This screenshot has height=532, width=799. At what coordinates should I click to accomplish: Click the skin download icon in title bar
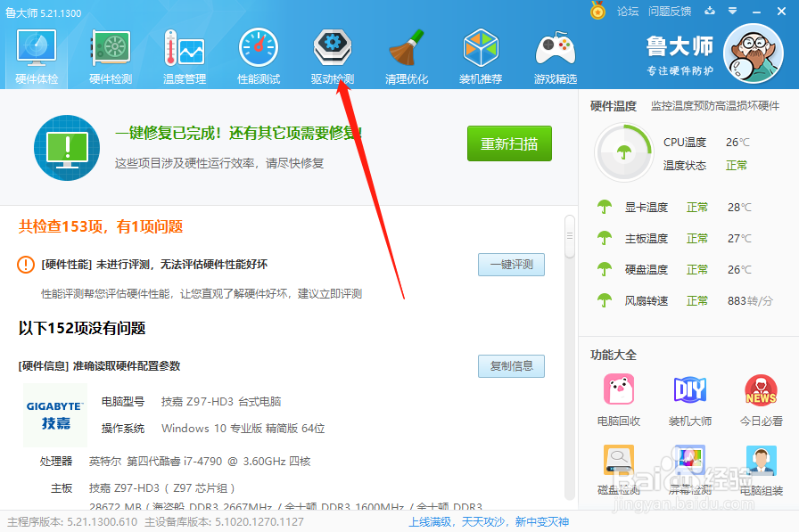point(709,11)
